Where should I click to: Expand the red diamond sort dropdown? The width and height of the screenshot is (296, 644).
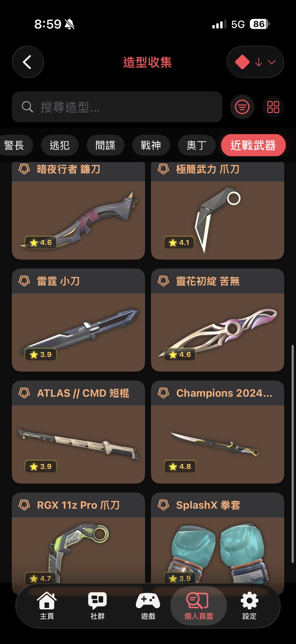(255, 62)
